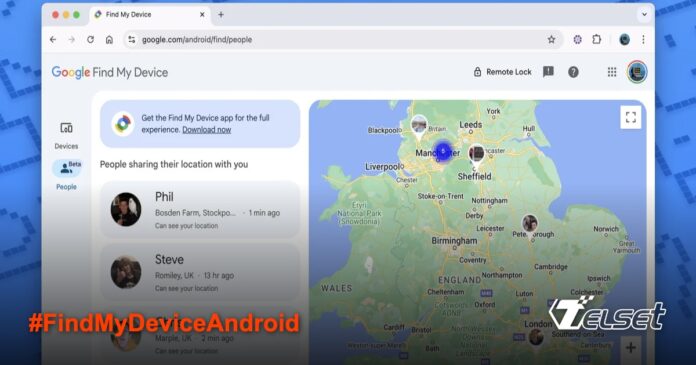Screen dimensions: 696x365
Task: Click Steve's profile photo
Action: [x=126, y=272]
